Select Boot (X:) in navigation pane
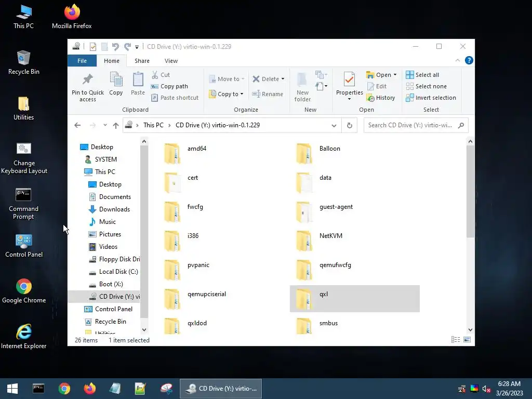Viewport: 532px width, 399px height. [105, 284]
